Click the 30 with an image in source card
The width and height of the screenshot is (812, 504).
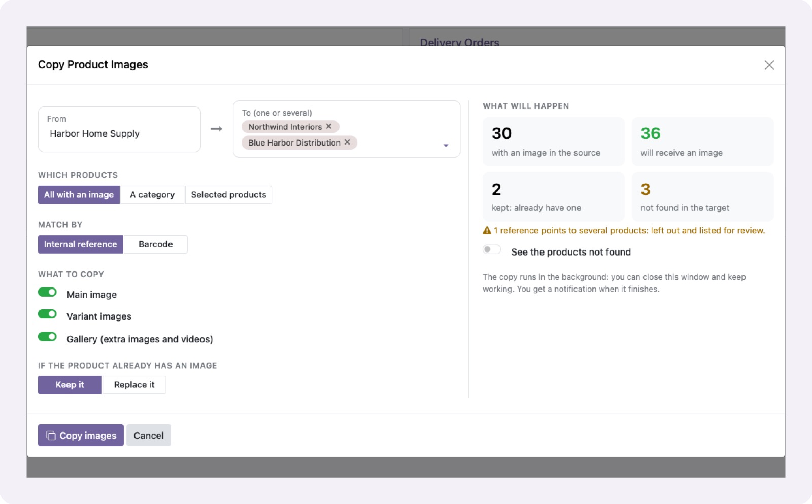(554, 141)
